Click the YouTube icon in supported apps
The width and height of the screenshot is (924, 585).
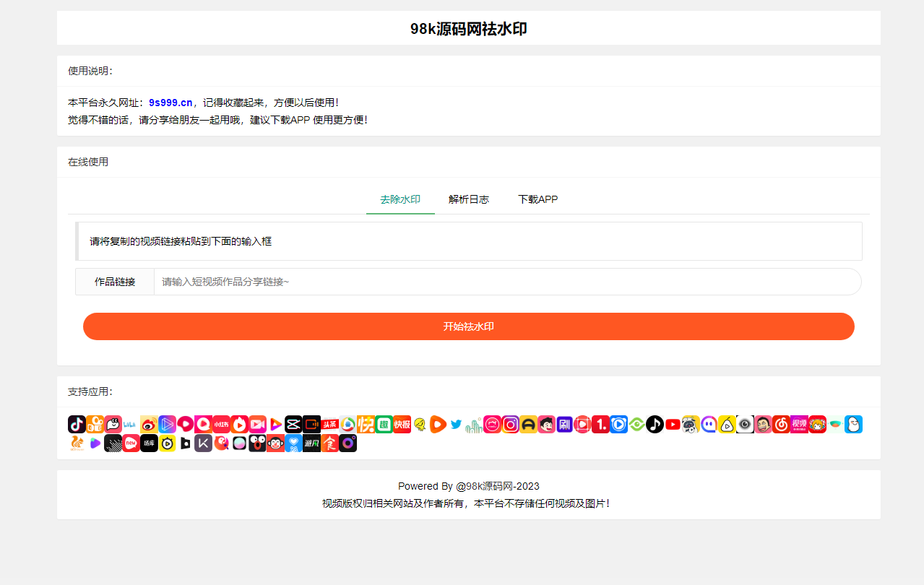point(672,425)
